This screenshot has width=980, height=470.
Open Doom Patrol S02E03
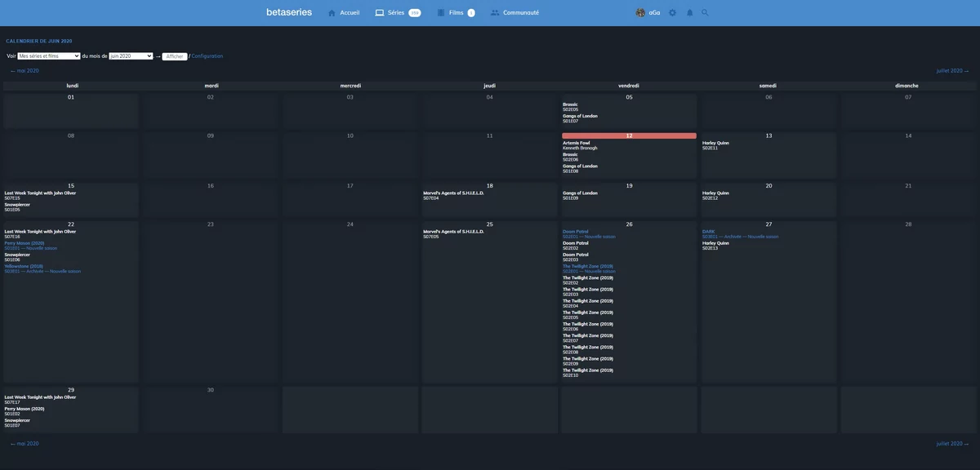576,257
